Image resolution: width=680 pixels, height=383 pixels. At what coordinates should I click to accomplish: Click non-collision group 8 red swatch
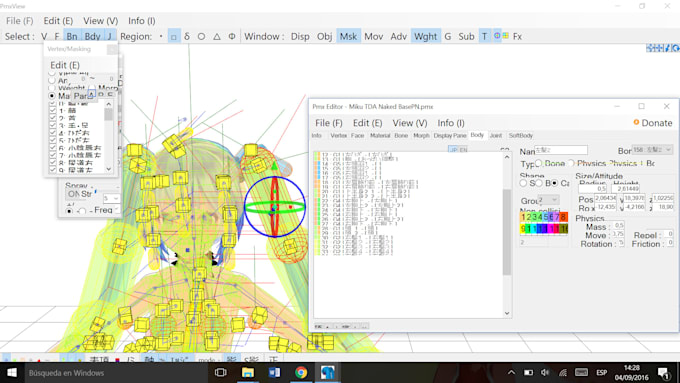click(564, 216)
